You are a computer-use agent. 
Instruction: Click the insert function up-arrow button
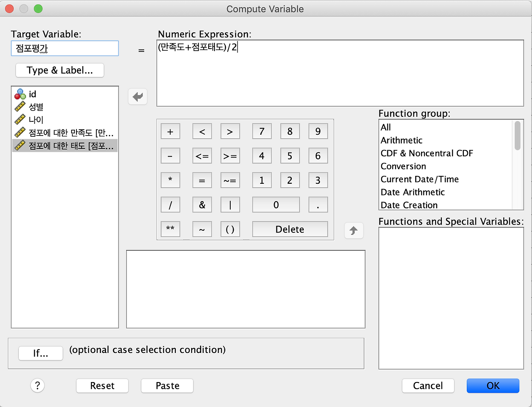354,230
